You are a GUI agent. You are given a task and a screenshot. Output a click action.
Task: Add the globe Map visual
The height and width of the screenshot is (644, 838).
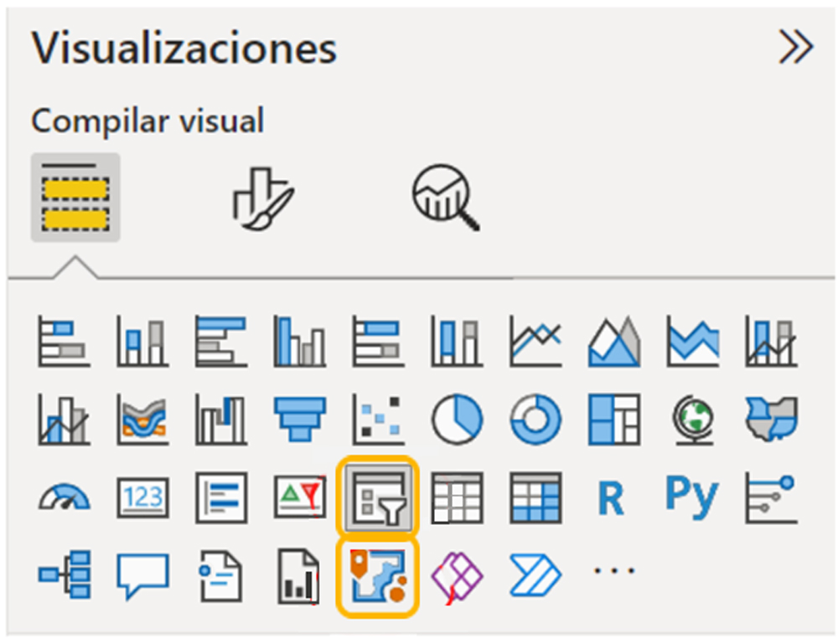tap(693, 420)
